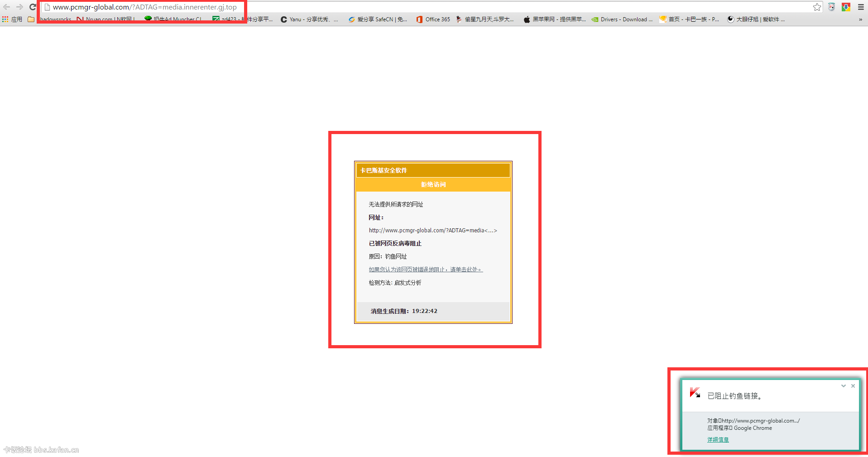This screenshot has width=868, height=457.
Task: Open the Nruan.com bookmark
Action: pos(106,19)
